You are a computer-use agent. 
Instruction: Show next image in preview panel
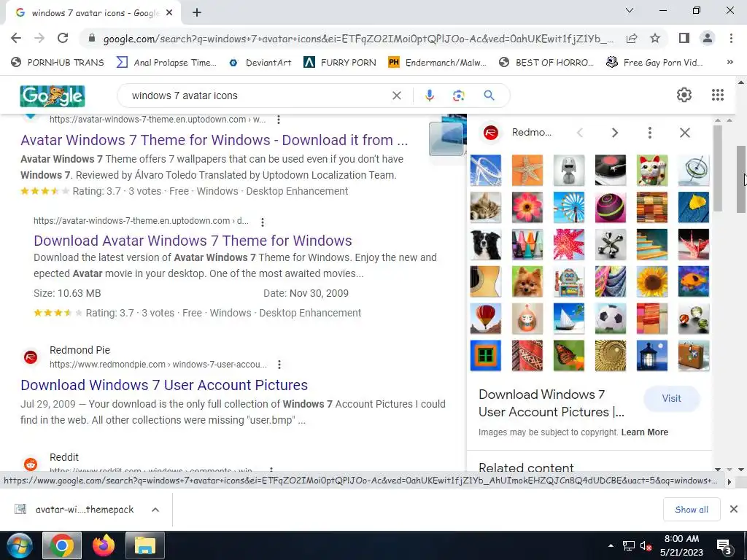(x=614, y=133)
